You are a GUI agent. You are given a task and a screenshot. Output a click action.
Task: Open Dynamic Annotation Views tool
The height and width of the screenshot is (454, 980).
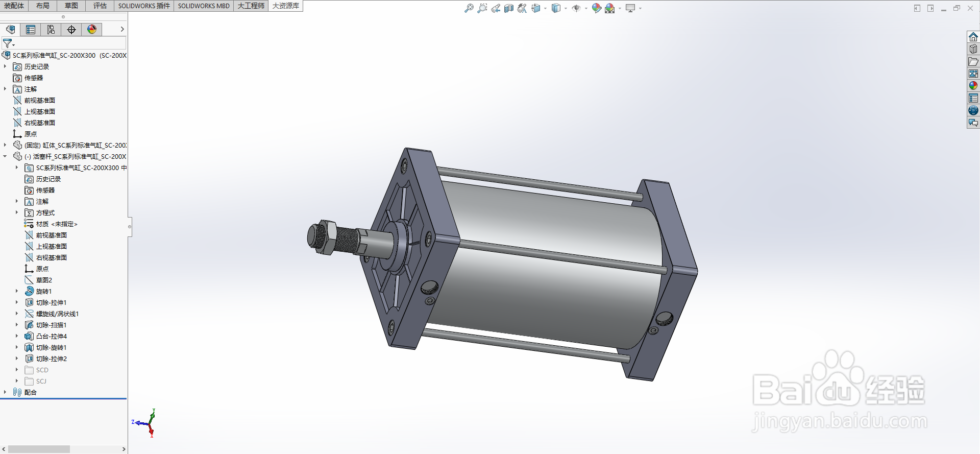tap(522, 8)
